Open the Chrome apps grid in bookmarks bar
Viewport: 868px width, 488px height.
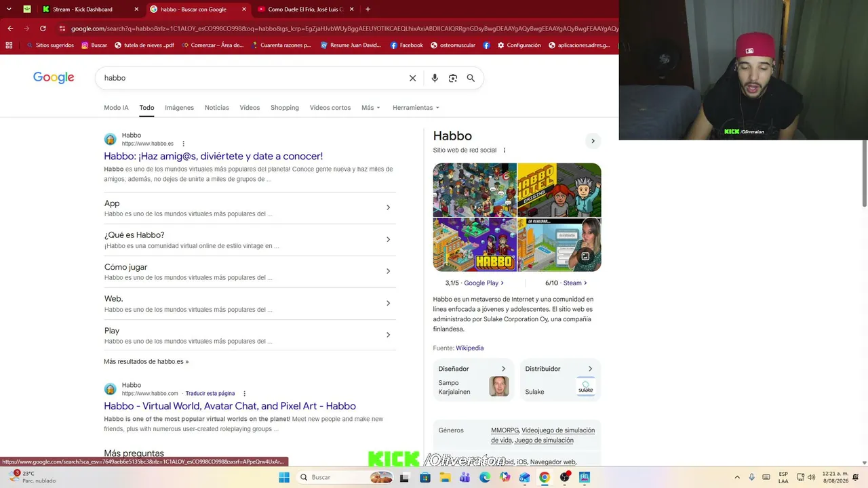pyautogui.click(x=9, y=45)
